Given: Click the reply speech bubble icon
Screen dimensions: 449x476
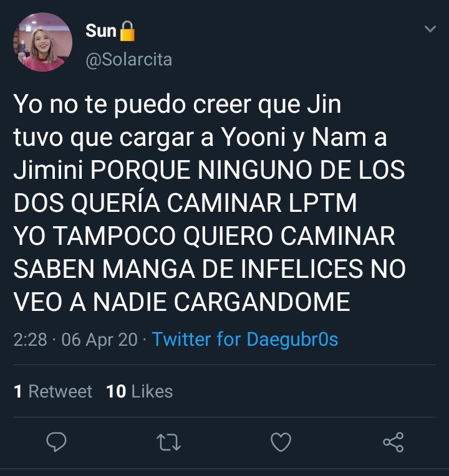Looking at the screenshot, I should click(56, 442).
